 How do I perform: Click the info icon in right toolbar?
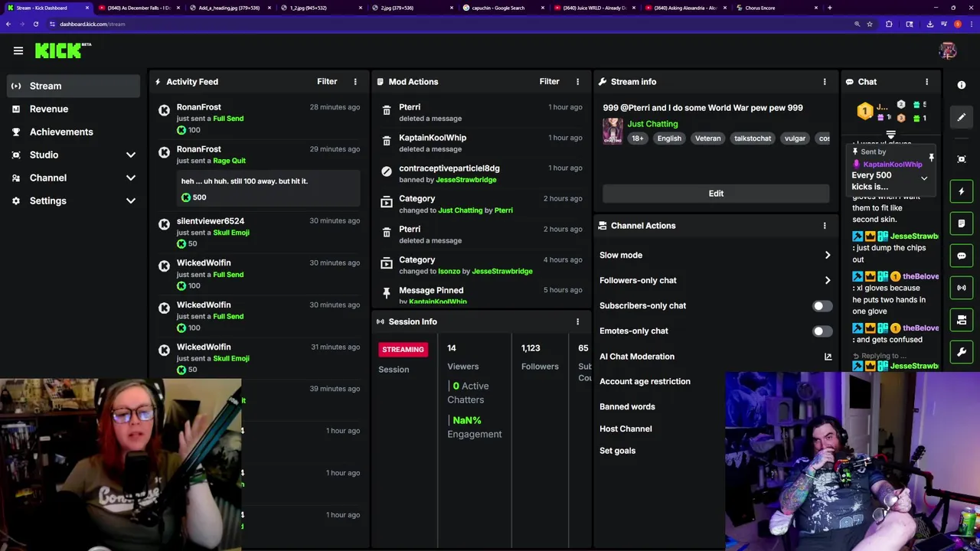(x=962, y=85)
